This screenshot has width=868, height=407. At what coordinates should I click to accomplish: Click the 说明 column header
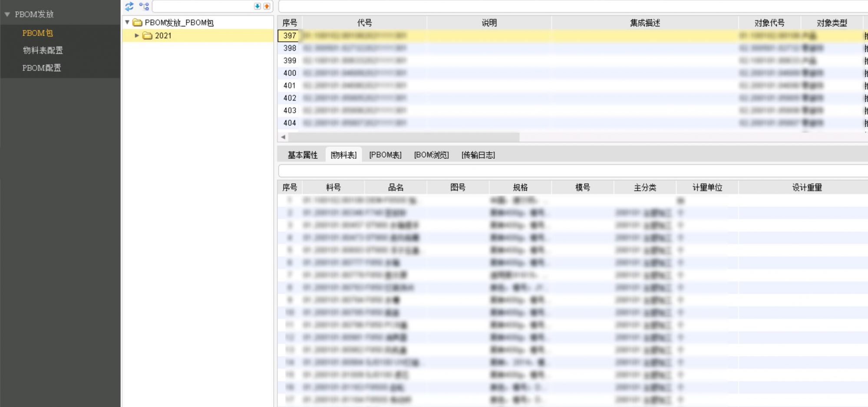[489, 23]
